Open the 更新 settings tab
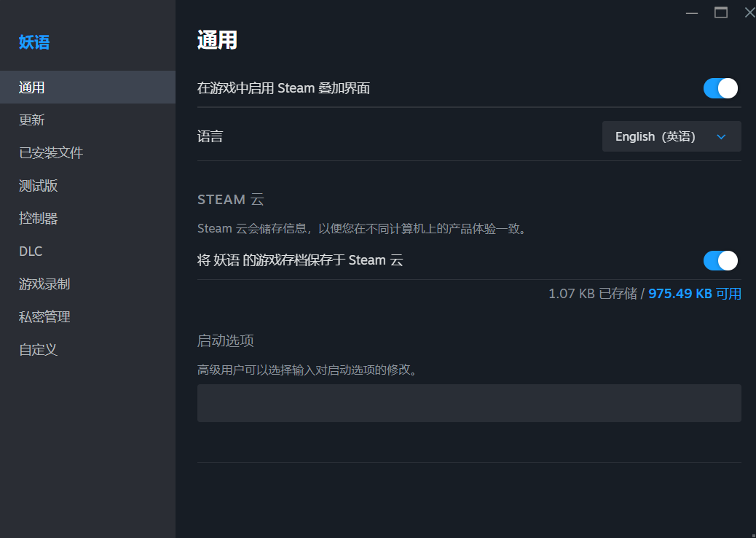Image resolution: width=756 pixels, height=538 pixels. coord(87,120)
